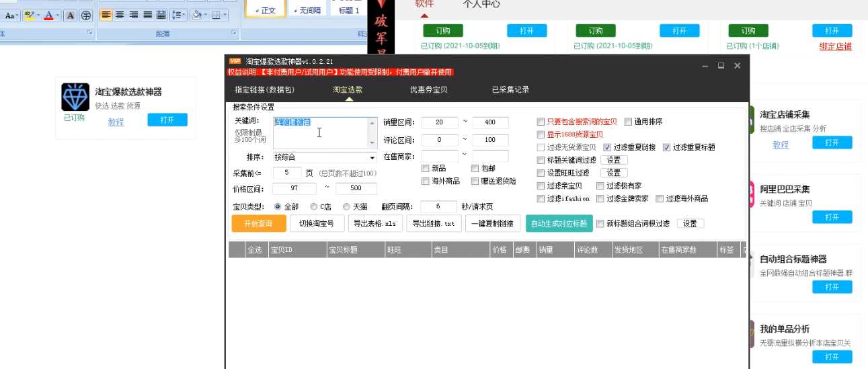Click the keyword box scroll-down arrow

coord(372,143)
